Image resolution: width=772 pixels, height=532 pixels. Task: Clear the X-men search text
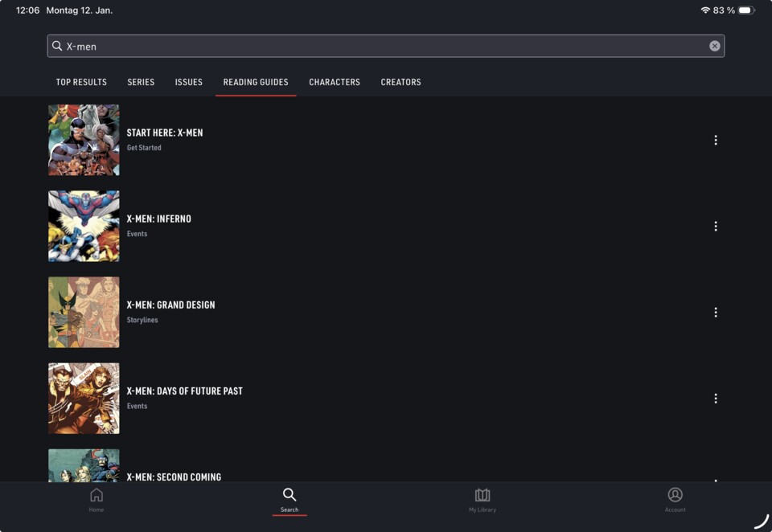pyautogui.click(x=714, y=47)
